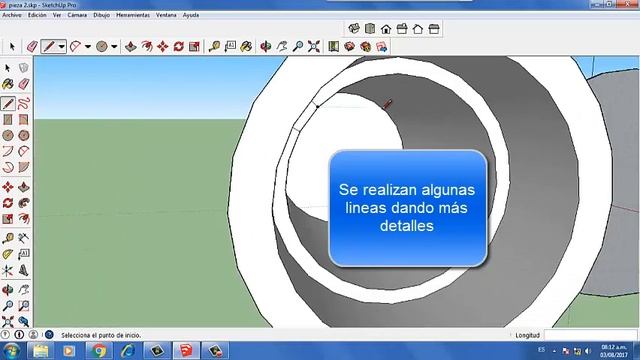640x360 pixels.
Task: Pick the Zoom magnifier in the top toolbar
Action: pos(298,47)
